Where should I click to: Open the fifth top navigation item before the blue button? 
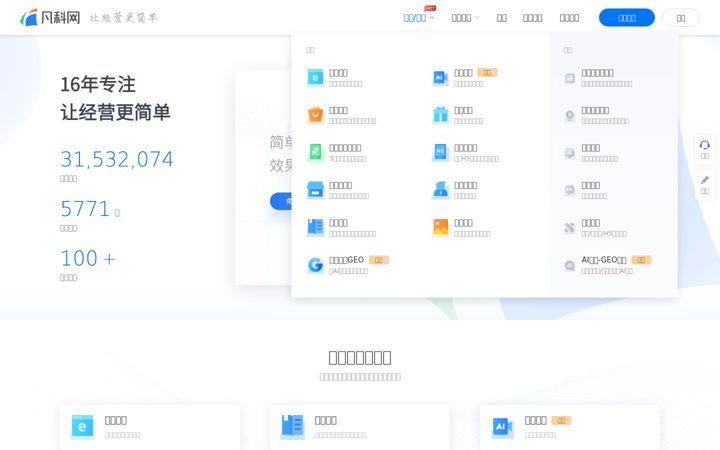point(569,18)
